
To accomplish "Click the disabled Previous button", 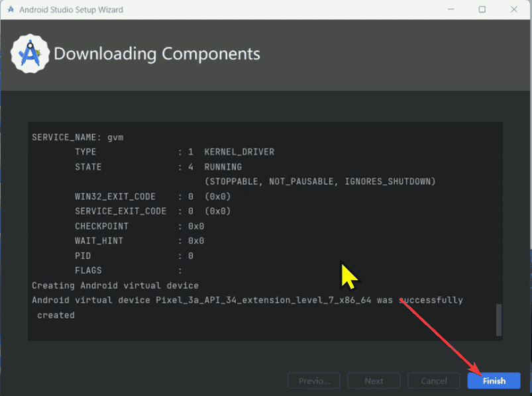I will (x=314, y=381).
